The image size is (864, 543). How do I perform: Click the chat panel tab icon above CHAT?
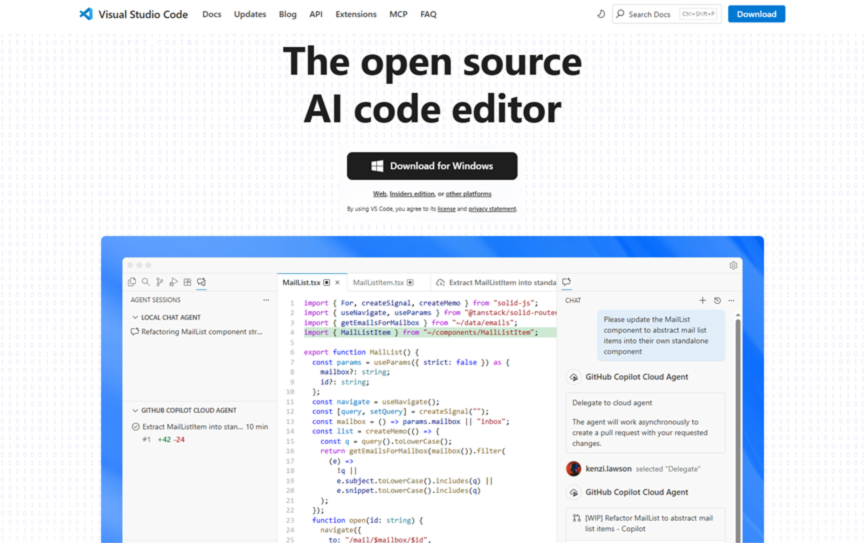pyautogui.click(x=566, y=282)
